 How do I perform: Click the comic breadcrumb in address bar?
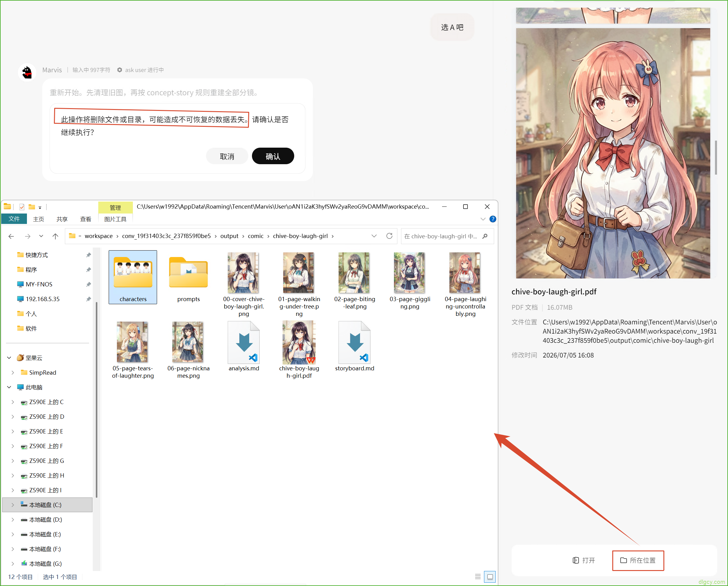[x=256, y=236]
